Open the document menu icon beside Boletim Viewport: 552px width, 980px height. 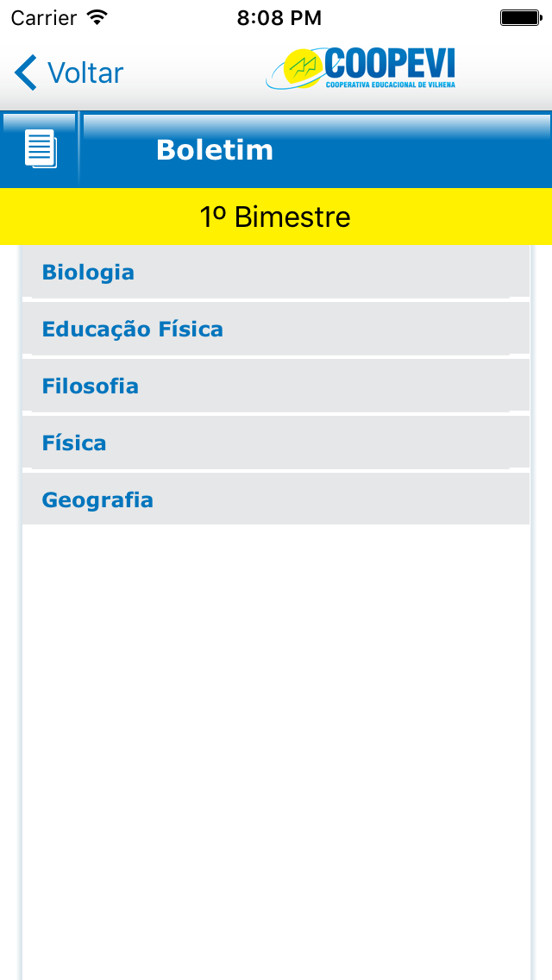coord(40,149)
